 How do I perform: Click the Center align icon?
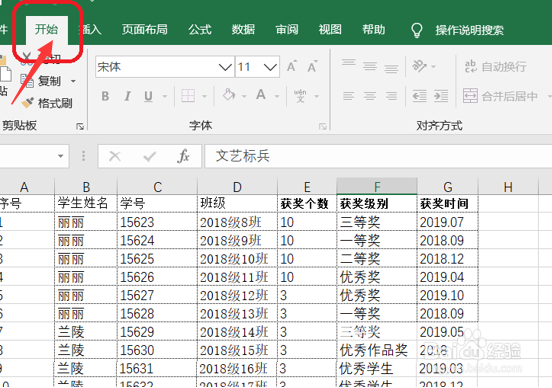pos(370,96)
